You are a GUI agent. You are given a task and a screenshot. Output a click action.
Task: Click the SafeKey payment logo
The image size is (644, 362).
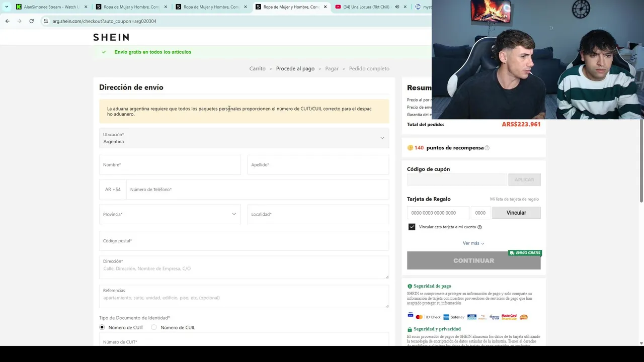click(x=457, y=317)
